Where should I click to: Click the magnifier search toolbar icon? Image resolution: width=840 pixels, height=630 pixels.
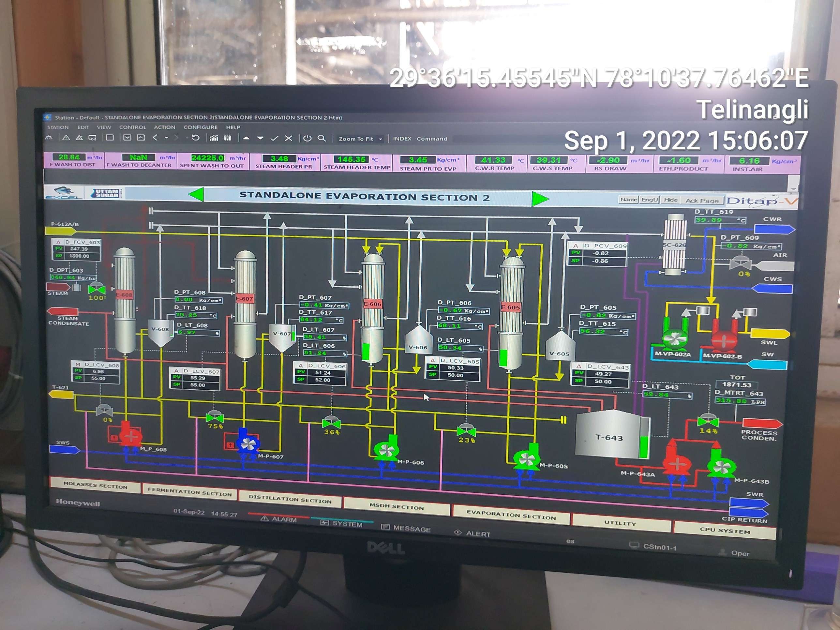(x=322, y=139)
